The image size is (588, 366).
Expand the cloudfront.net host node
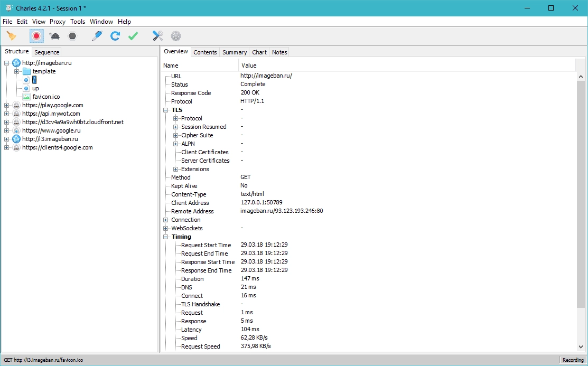point(6,122)
